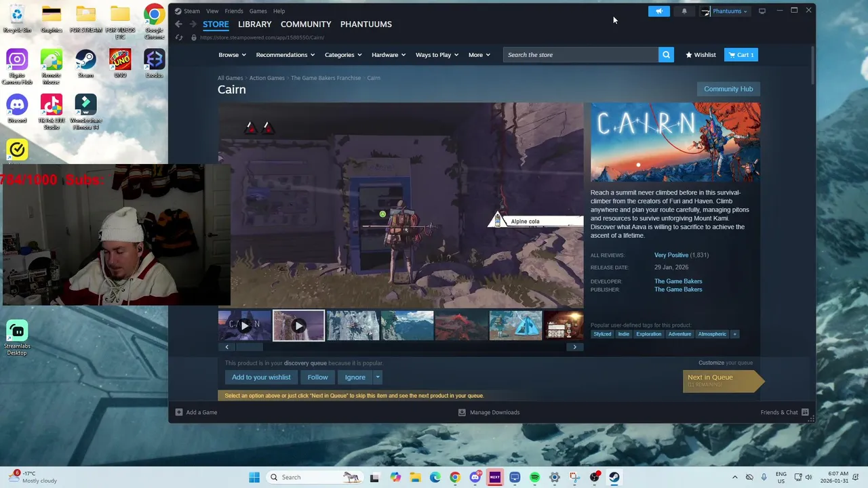Show hidden system tray icons
The height and width of the screenshot is (488, 868).
tap(734, 477)
